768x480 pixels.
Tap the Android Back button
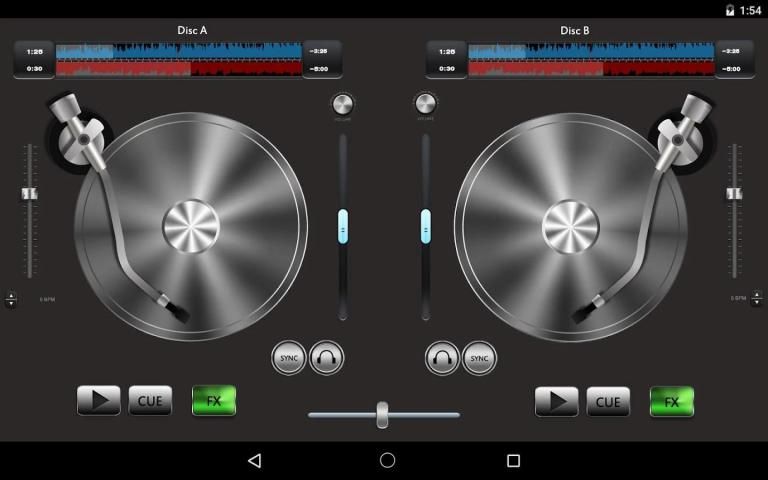coord(254,460)
